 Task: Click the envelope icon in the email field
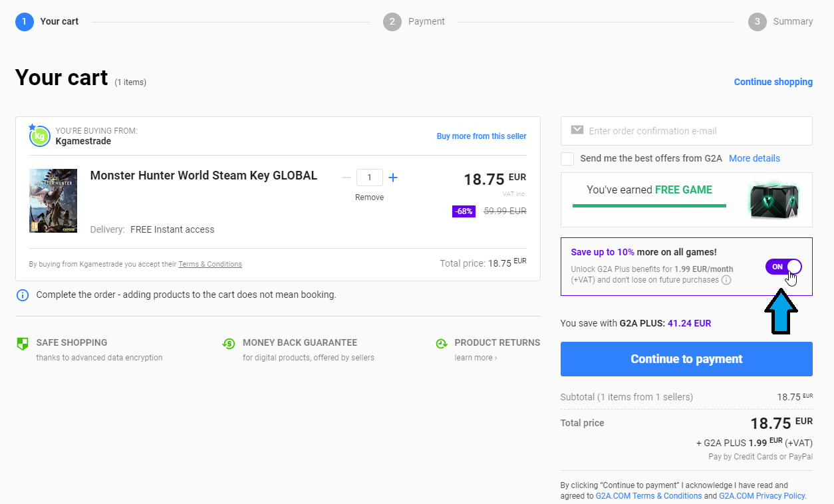[577, 130]
